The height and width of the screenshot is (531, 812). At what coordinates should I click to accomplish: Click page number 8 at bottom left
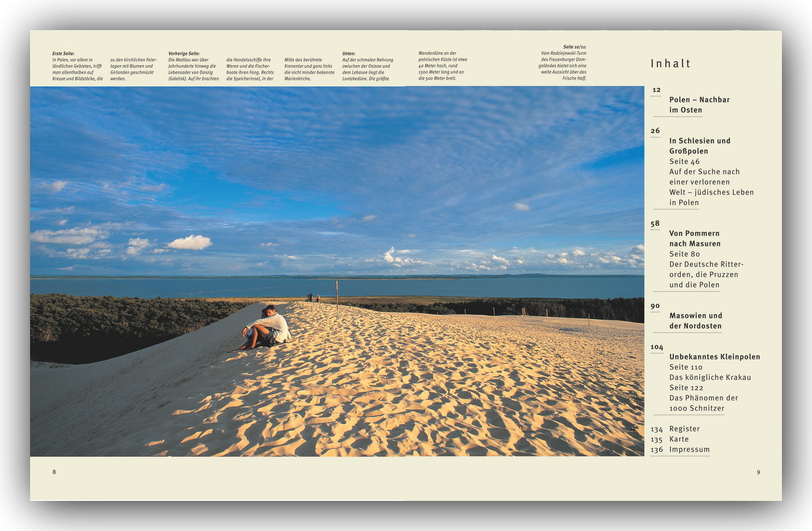(54, 472)
